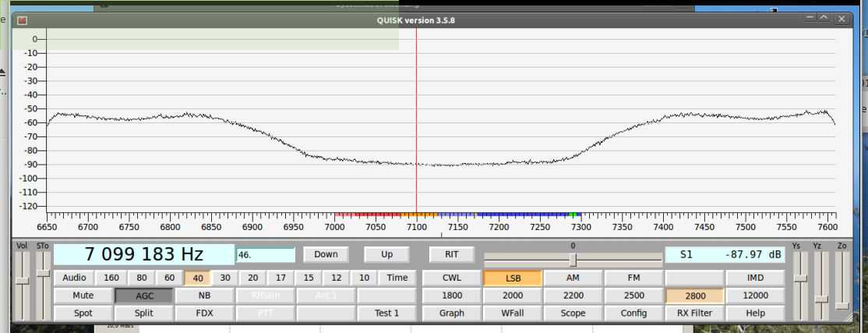
Task: Set filter bandwidth to 2000
Action: point(513,296)
